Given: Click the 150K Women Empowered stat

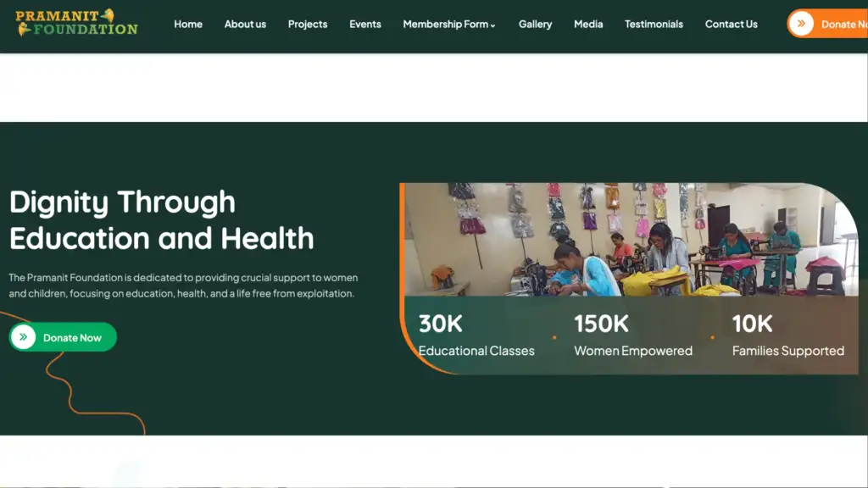Looking at the screenshot, I should tap(633, 335).
